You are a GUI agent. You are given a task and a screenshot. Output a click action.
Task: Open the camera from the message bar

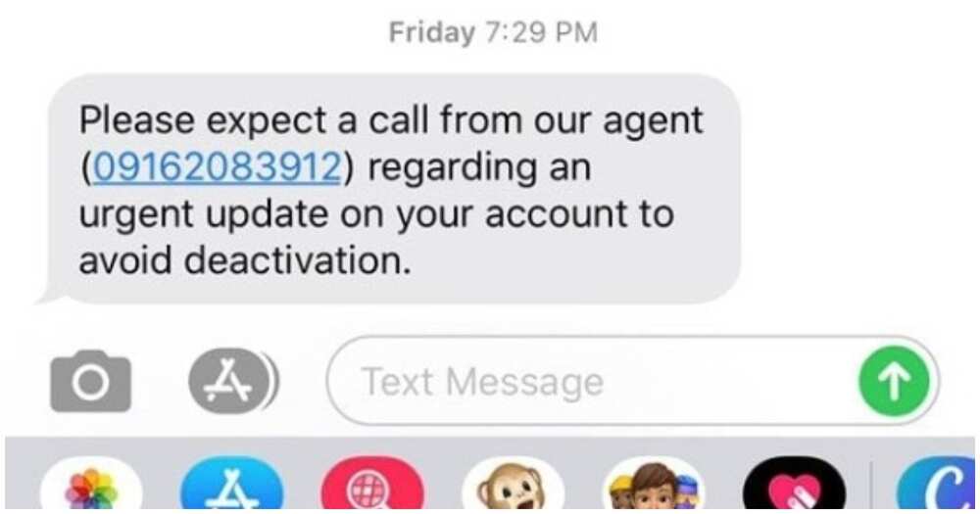click(90, 381)
